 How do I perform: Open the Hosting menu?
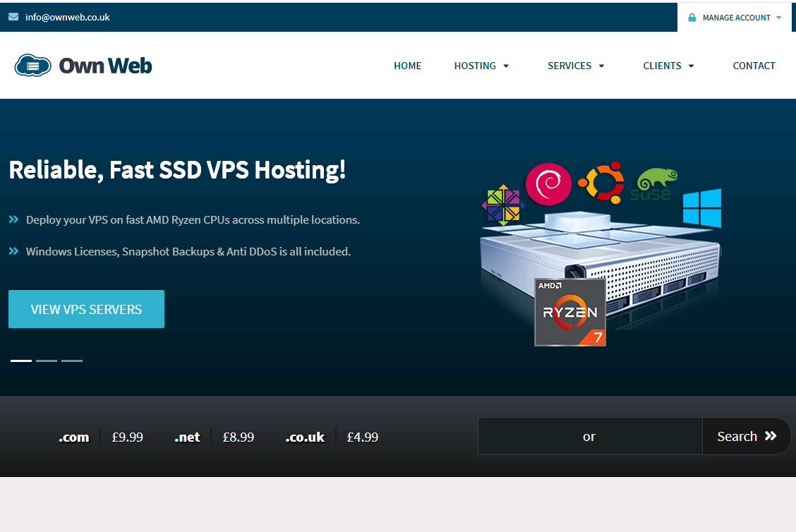point(475,66)
